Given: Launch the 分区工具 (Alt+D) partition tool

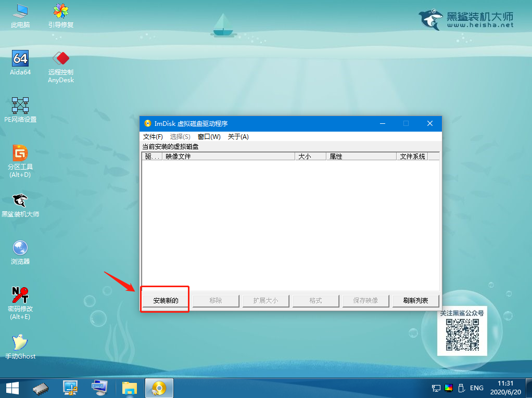Looking at the screenshot, I should pyautogui.click(x=20, y=161).
